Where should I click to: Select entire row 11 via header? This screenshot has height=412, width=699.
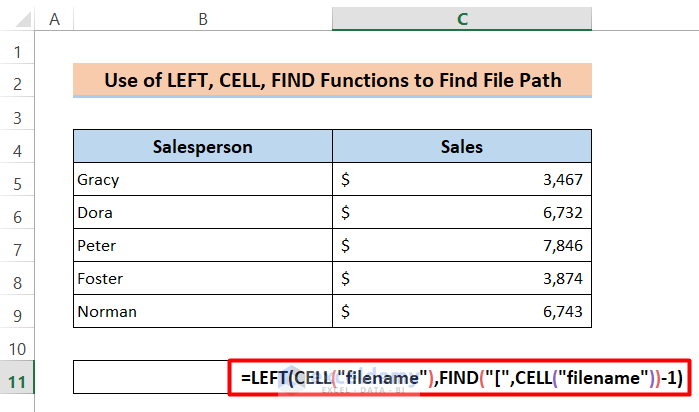(x=17, y=379)
